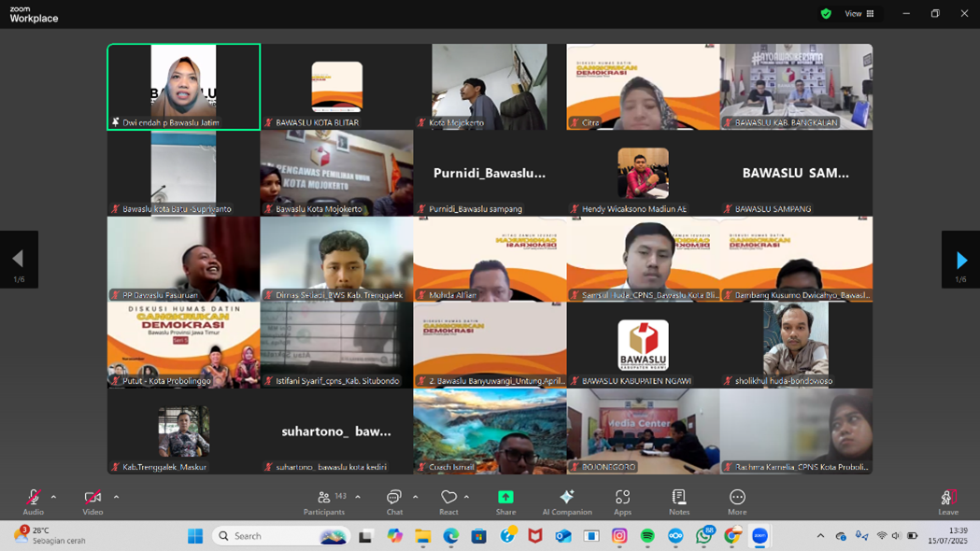Click the Citra name label
This screenshot has width=980, height=551.
tap(590, 123)
